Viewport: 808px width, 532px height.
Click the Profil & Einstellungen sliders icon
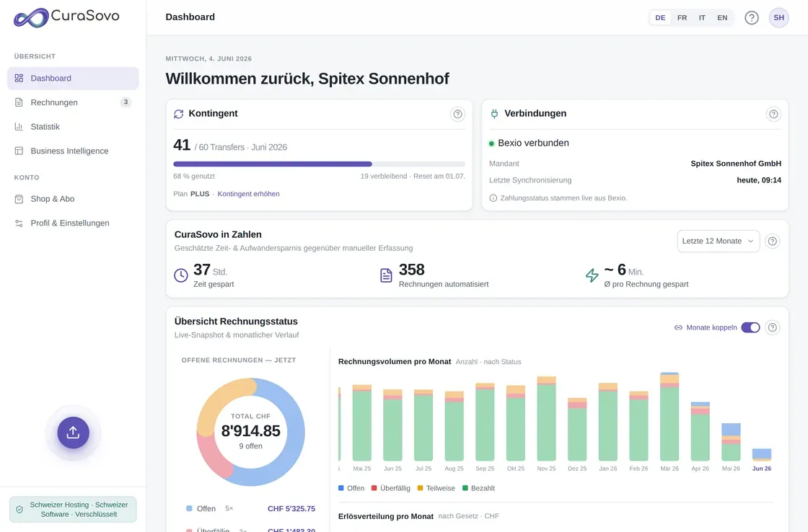[19, 223]
